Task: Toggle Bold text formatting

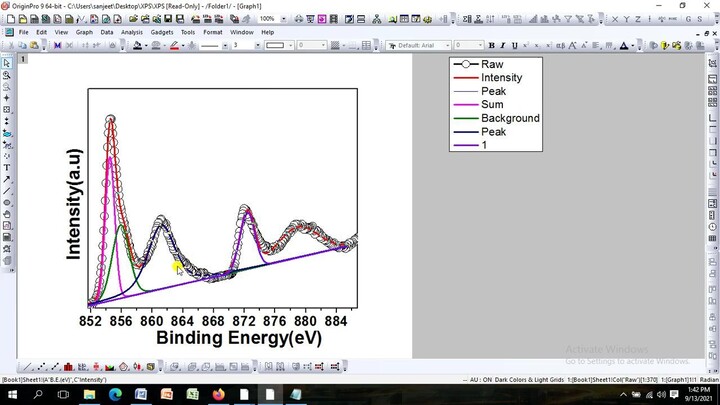Action: pos(491,45)
